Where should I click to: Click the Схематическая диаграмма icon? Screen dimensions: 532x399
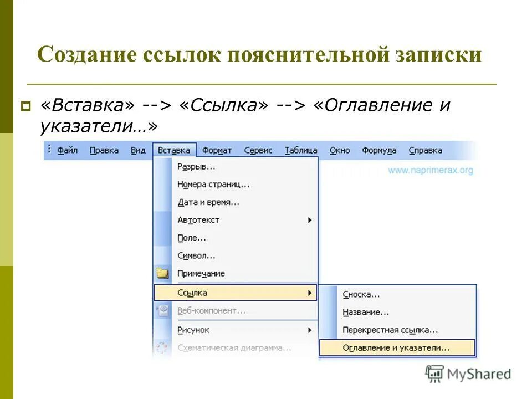(x=162, y=348)
